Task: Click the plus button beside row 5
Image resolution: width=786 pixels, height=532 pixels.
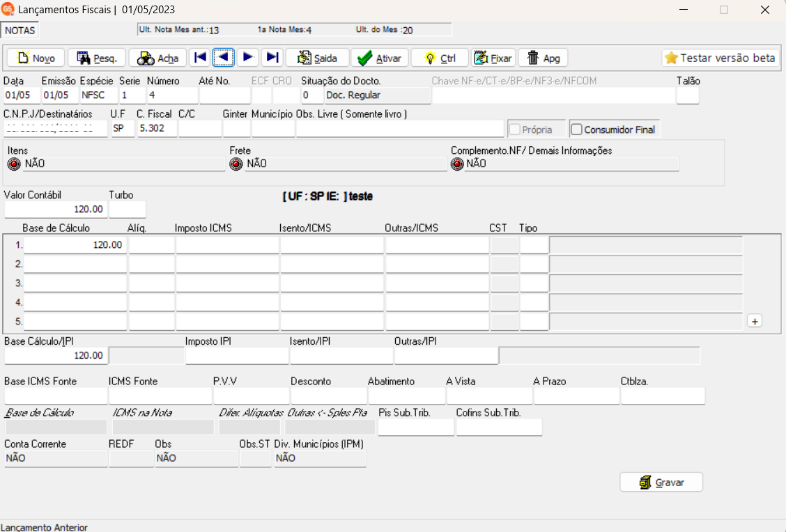Action: pyautogui.click(x=755, y=321)
